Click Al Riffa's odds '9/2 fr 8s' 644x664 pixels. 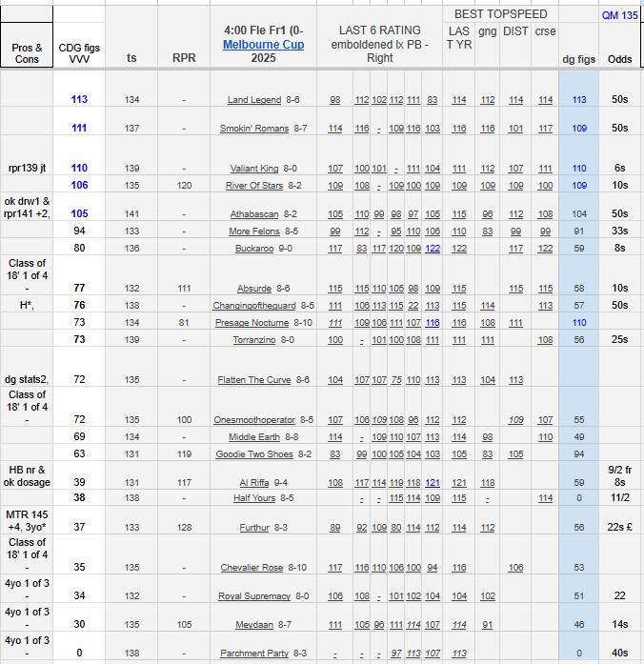click(619, 476)
